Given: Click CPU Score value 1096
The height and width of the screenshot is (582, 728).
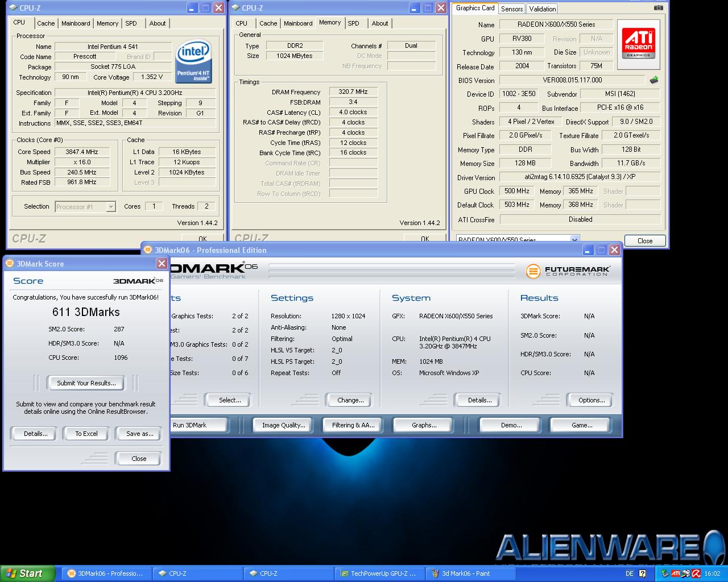Looking at the screenshot, I should (121, 357).
